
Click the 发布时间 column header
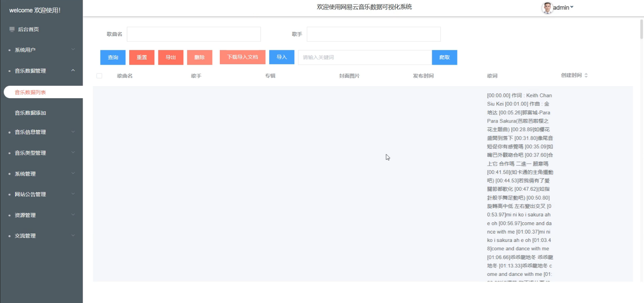423,76
